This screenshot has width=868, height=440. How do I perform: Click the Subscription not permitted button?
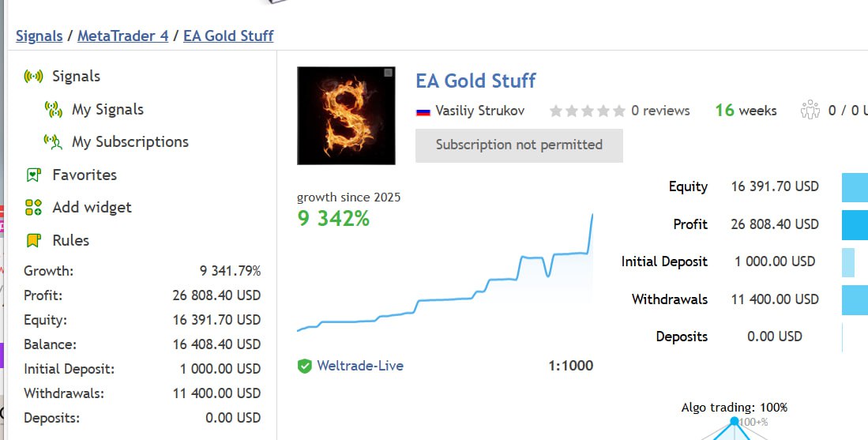point(519,145)
